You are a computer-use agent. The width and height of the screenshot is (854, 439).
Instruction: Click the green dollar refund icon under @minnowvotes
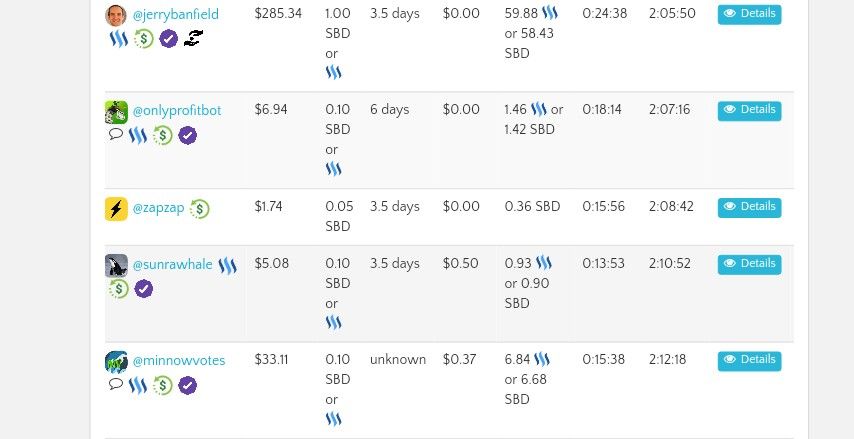coord(162,386)
